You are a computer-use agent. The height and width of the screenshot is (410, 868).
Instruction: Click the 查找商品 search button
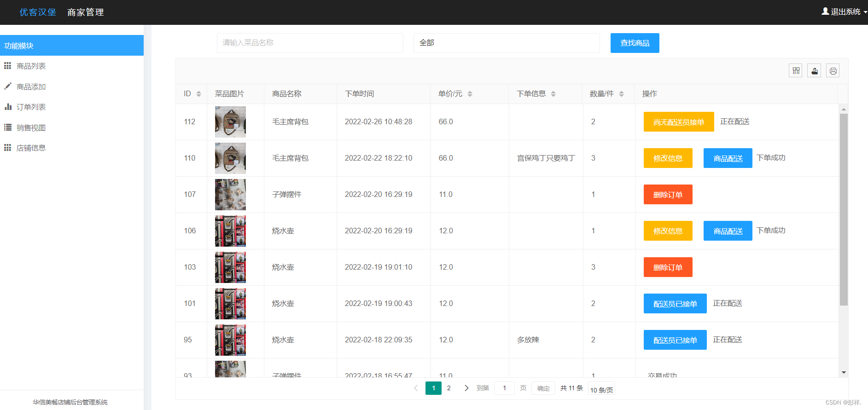tap(635, 43)
